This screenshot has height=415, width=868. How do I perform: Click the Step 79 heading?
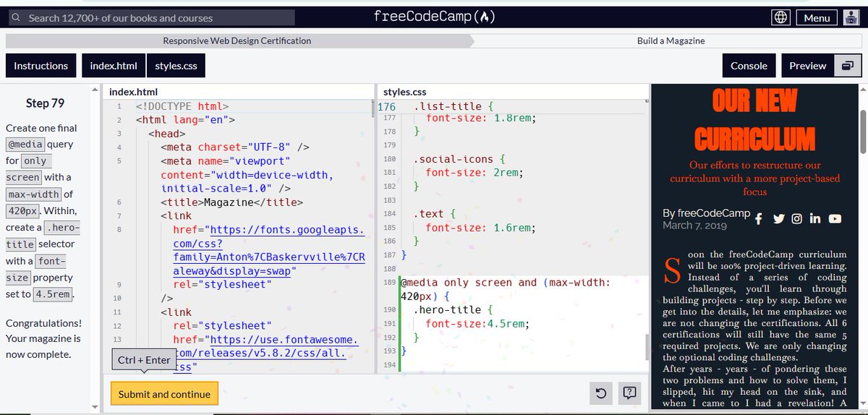45,103
